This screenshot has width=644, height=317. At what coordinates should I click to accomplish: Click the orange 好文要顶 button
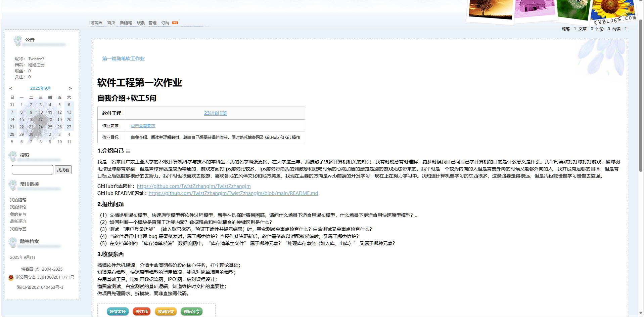coord(118,311)
